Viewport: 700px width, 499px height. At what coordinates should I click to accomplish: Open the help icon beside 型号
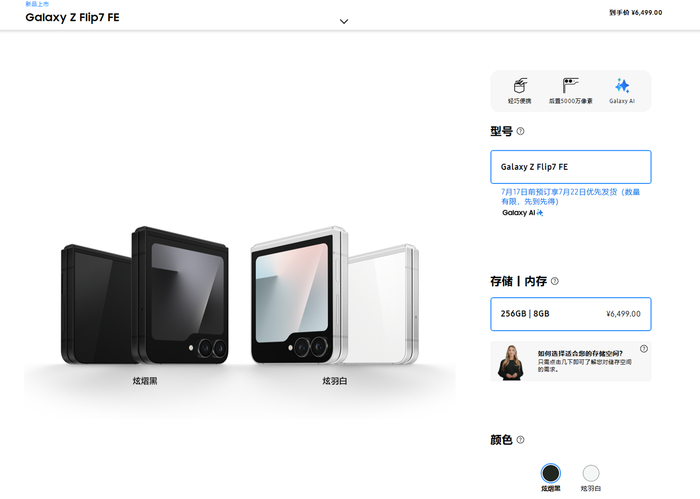tap(521, 131)
